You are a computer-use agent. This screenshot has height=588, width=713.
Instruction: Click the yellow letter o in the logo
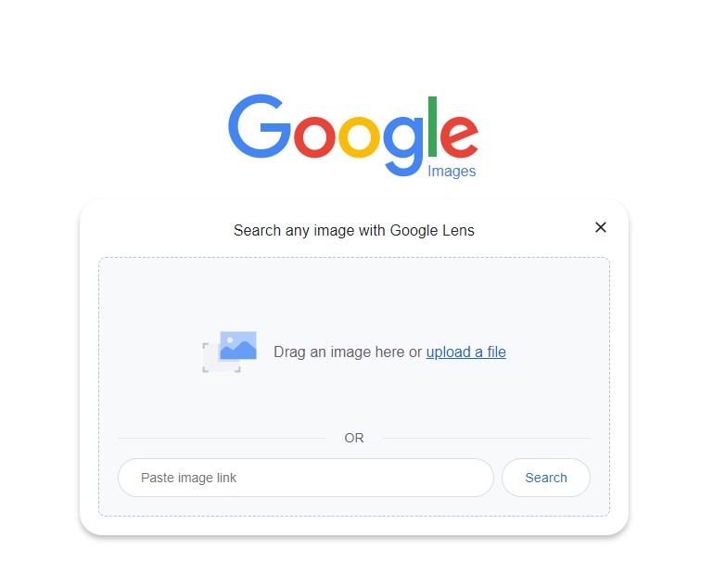[358, 137]
